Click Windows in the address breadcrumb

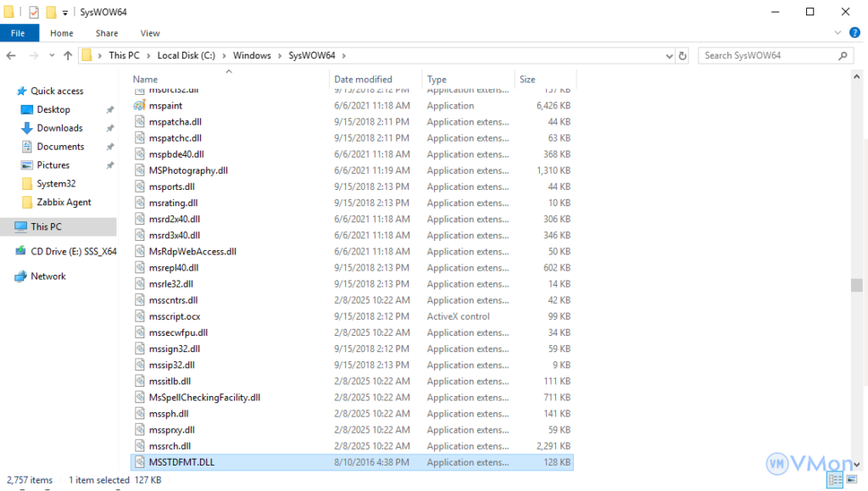tap(253, 56)
